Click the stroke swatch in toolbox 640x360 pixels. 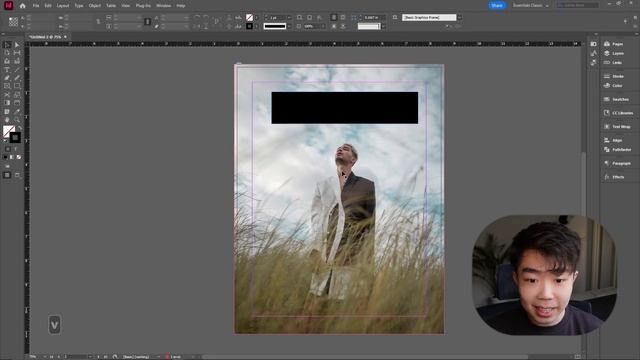tap(15, 138)
